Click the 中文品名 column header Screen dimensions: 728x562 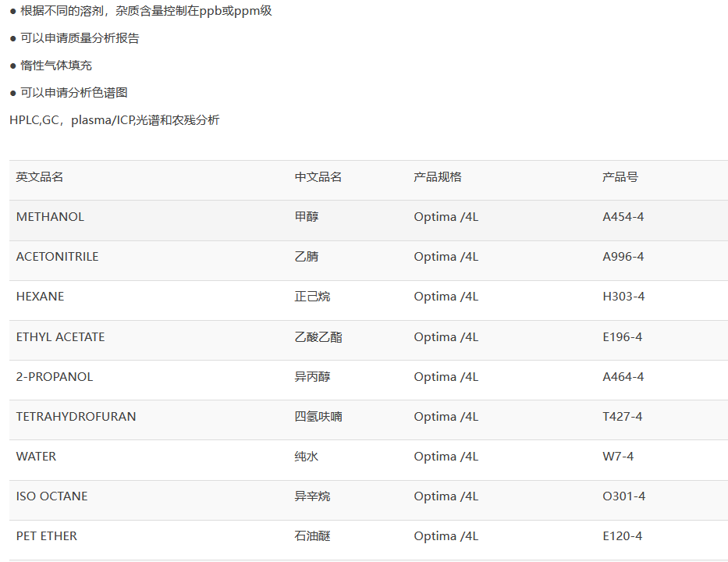click(318, 177)
